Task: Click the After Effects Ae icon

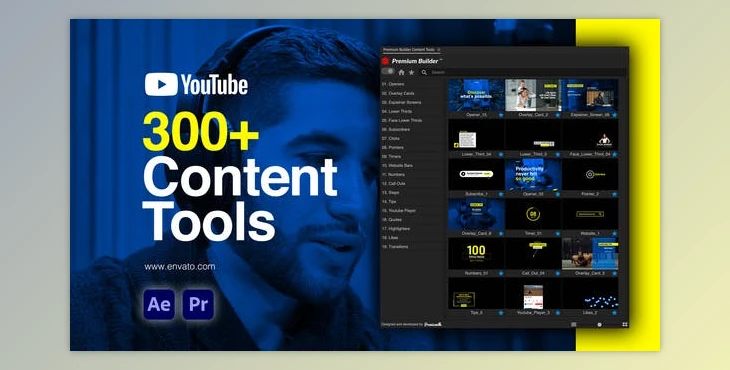Action: click(x=159, y=304)
